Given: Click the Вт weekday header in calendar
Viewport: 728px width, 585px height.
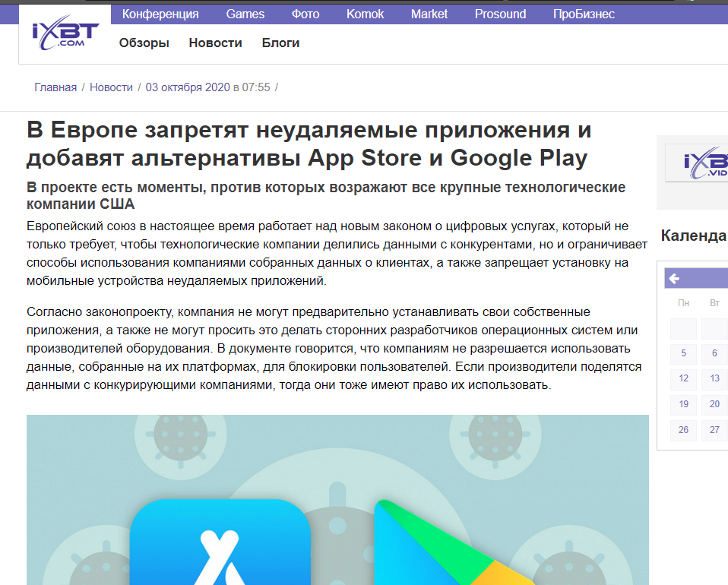Looking at the screenshot, I should (x=714, y=303).
